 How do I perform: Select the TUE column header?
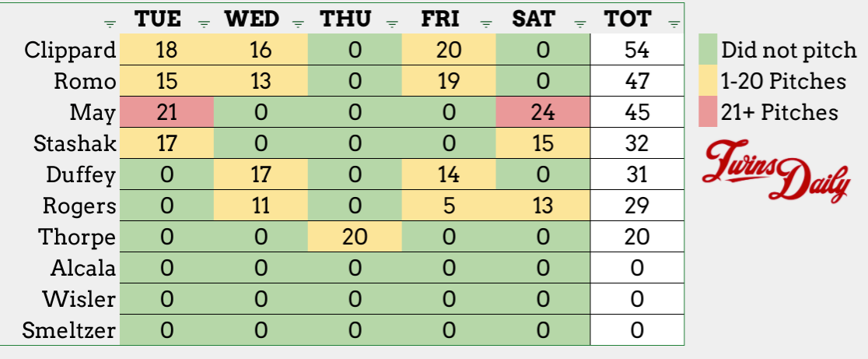[163, 19]
